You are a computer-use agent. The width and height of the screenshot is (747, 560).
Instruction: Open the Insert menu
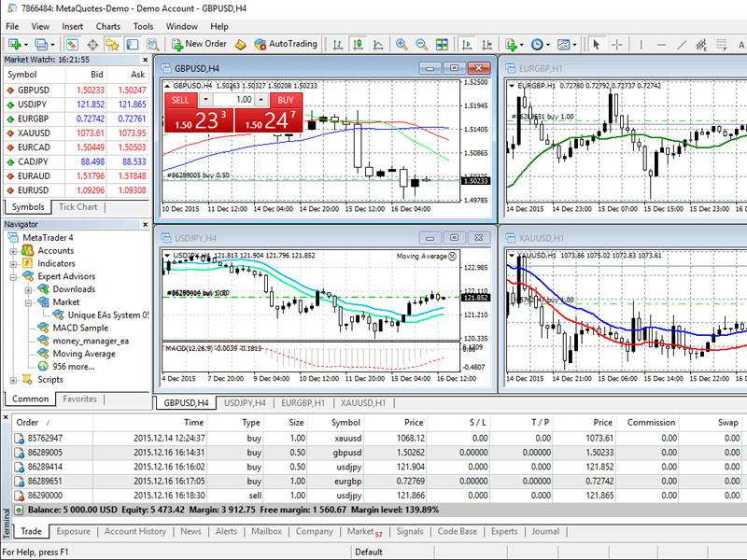pyautogui.click(x=73, y=27)
